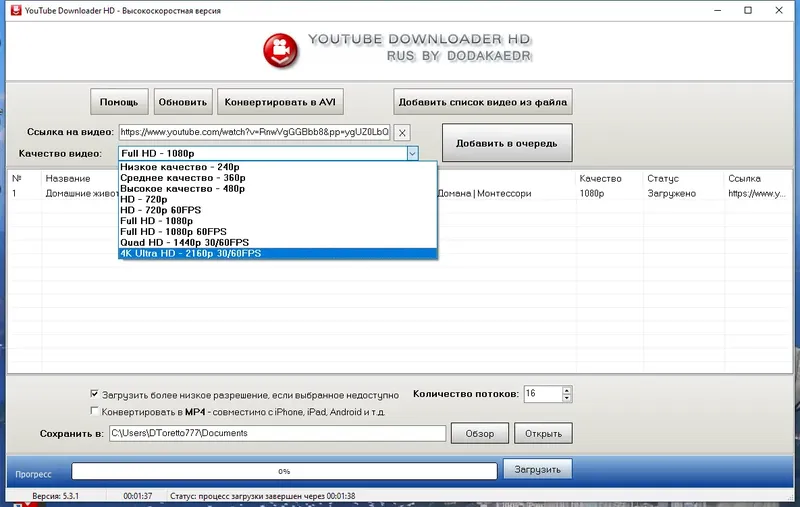Click the YouTube Downloader HD camera logo

(280, 50)
